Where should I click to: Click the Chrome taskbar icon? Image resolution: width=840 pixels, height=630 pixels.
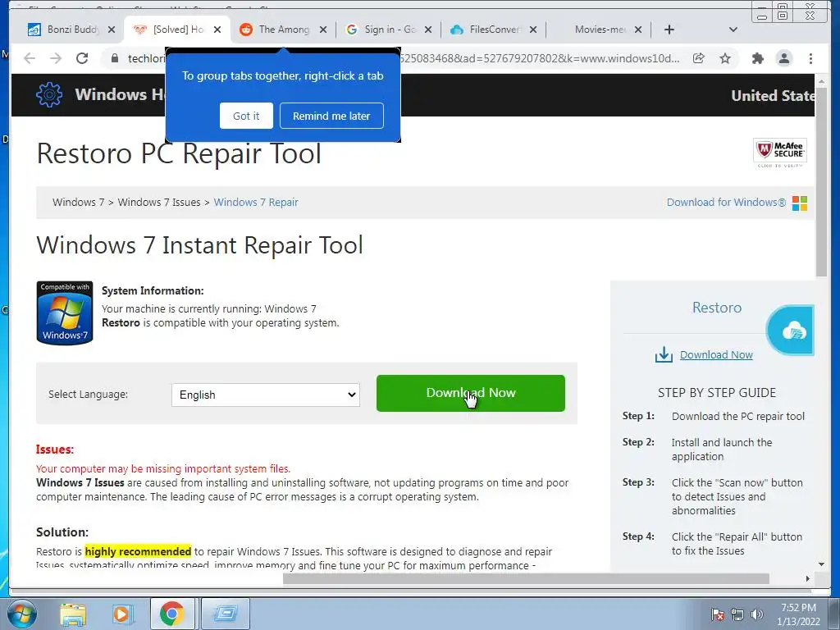(171, 614)
